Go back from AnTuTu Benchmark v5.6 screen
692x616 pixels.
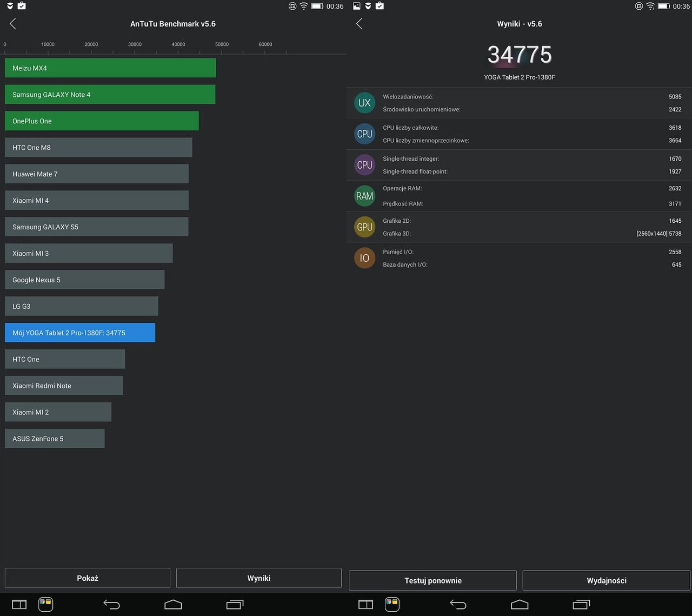pos(13,24)
